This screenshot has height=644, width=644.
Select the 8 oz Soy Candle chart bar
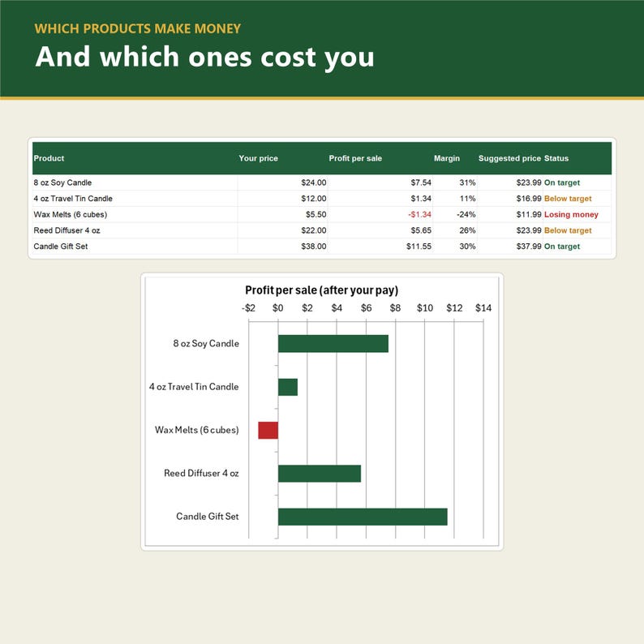333,343
